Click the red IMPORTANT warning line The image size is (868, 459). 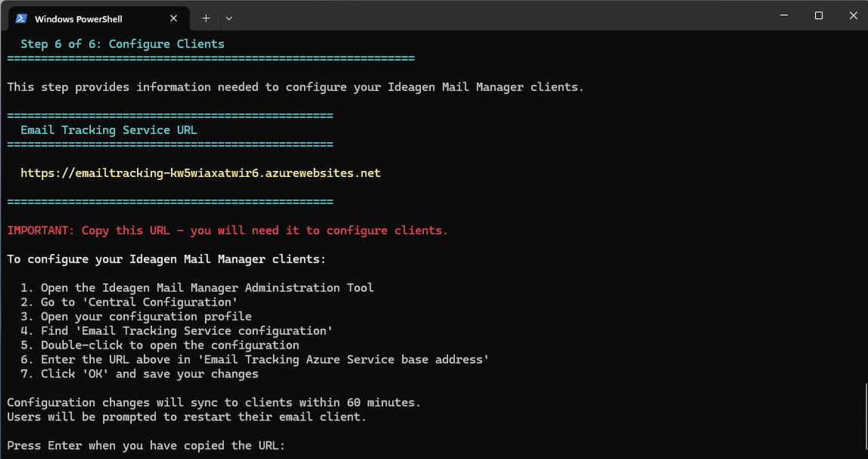(228, 231)
